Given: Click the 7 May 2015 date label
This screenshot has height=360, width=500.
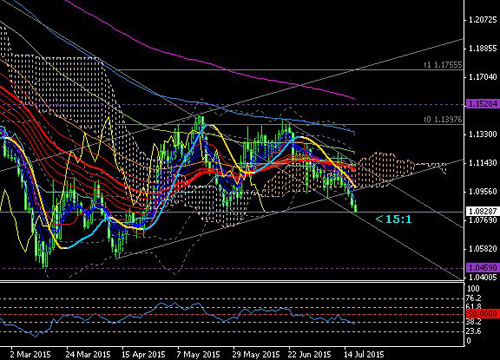Looking at the screenshot, I should (x=198, y=354).
